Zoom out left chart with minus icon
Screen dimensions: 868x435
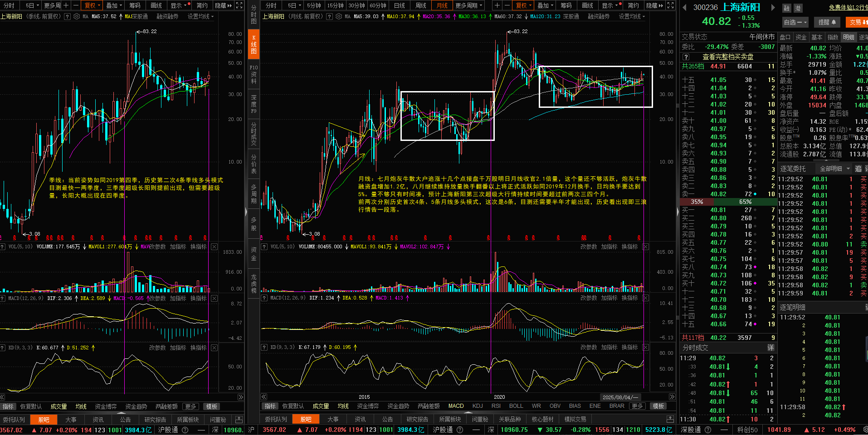(76, 5)
